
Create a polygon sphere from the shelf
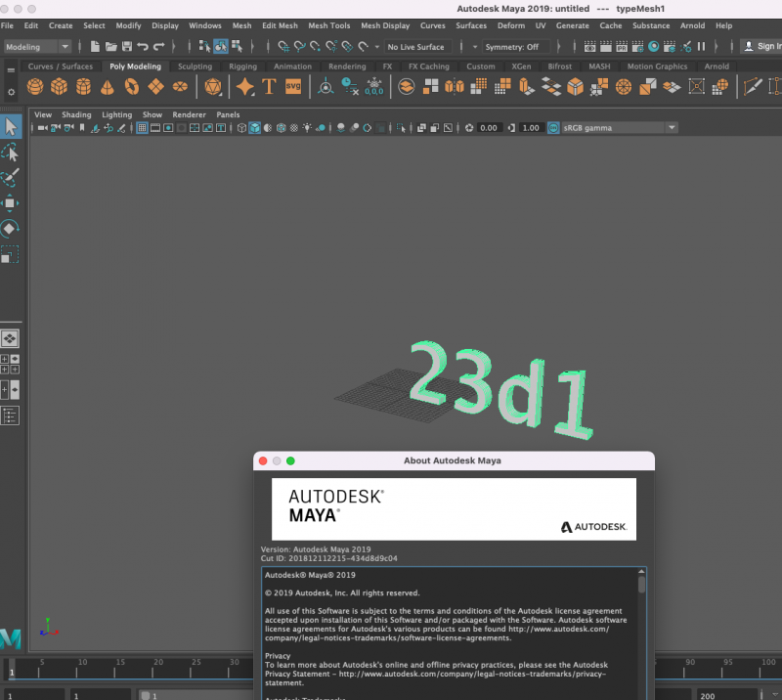(35, 87)
